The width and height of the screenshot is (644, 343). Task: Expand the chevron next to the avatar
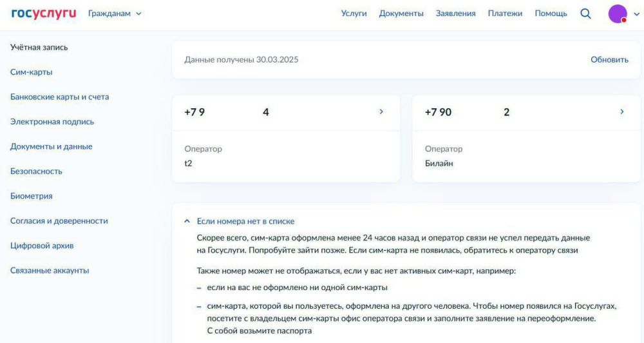click(x=637, y=14)
